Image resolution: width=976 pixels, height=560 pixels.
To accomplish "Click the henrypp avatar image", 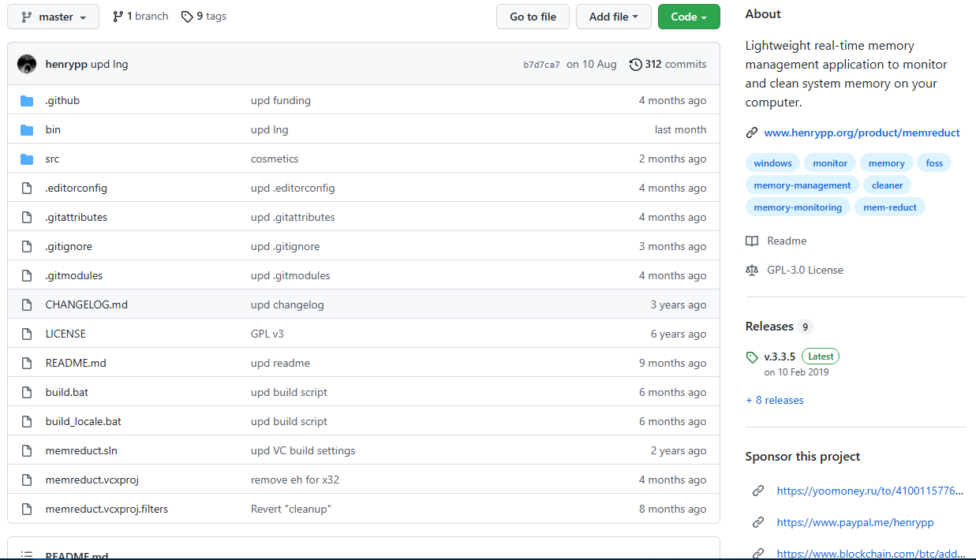I will 27,64.
